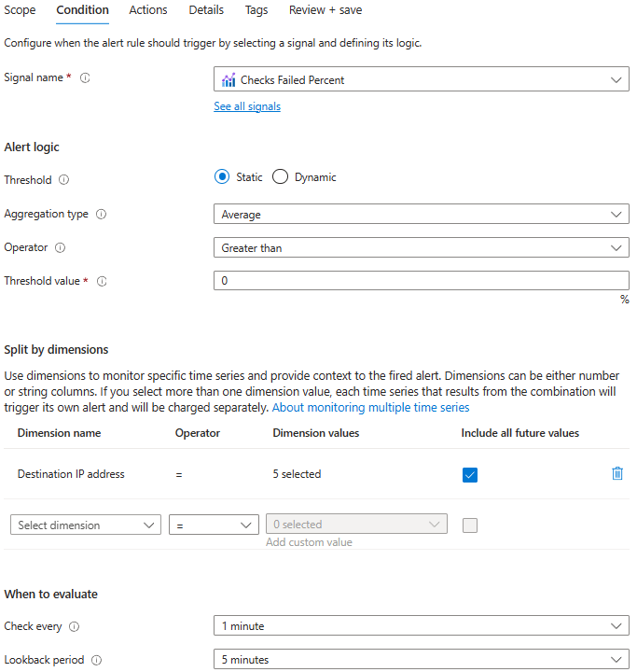The width and height of the screenshot is (637, 672).
Task: Click the Signal name info icon
Action: [x=85, y=78]
